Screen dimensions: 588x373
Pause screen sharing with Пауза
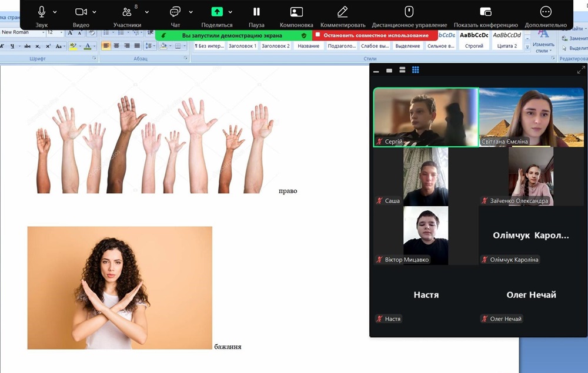point(256,12)
